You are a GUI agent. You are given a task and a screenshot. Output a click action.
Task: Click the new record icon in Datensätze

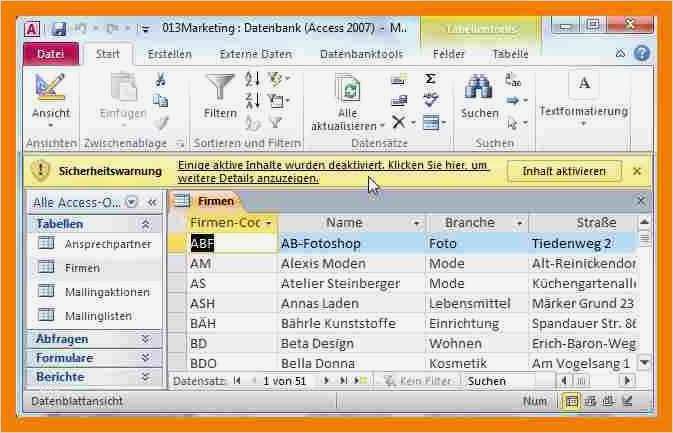click(x=399, y=79)
